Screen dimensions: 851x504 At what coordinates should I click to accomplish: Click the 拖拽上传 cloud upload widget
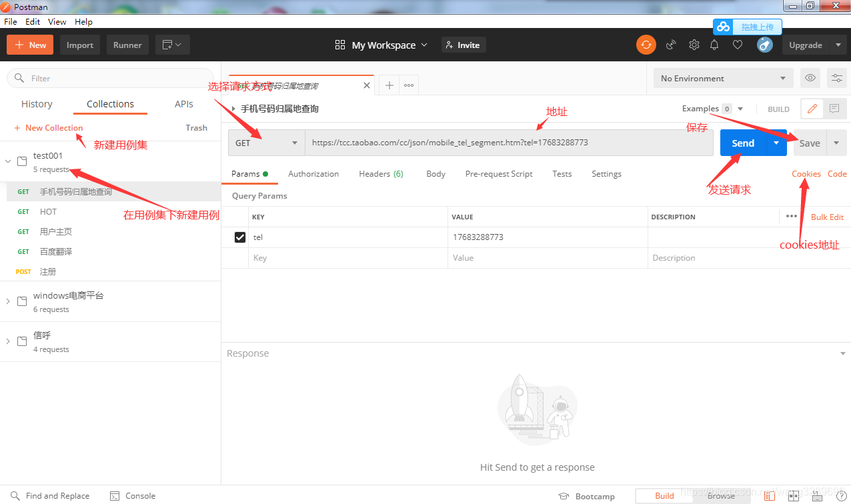(x=748, y=27)
